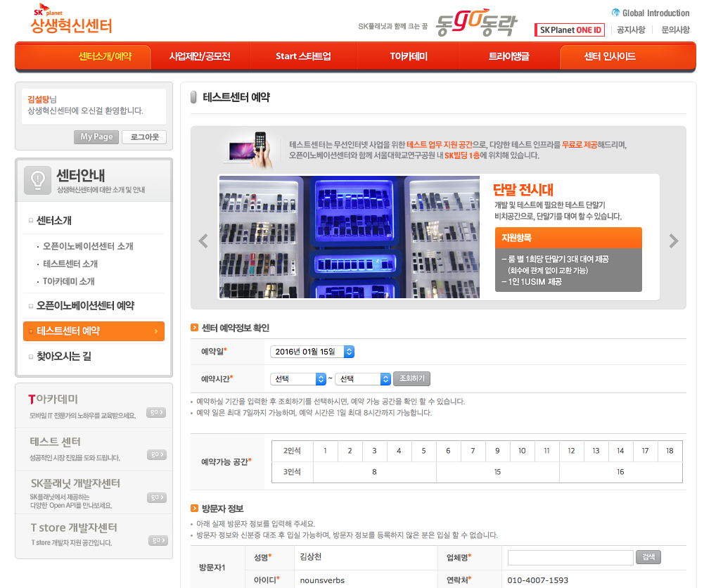This screenshot has width=704, height=588.
Task: Click the go arrow for SK플래닛 개발자센터
Action: (x=155, y=499)
